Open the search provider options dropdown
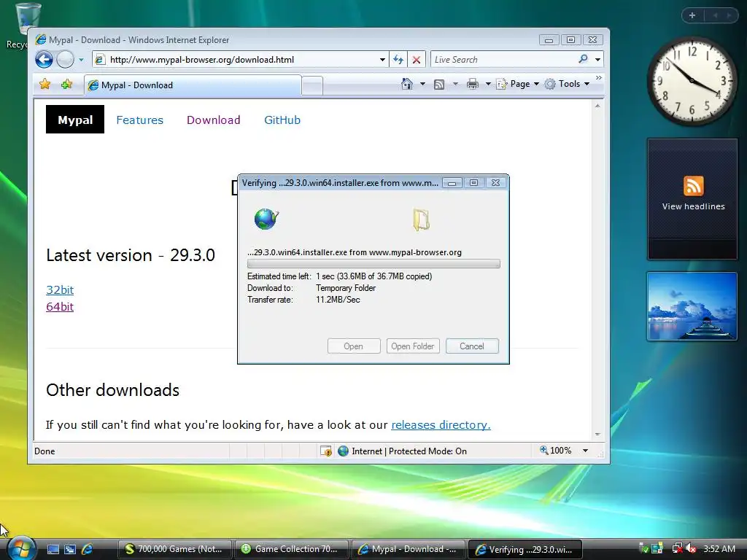The height and width of the screenshot is (560, 747). pyautogui.click(x=597, y=60)
